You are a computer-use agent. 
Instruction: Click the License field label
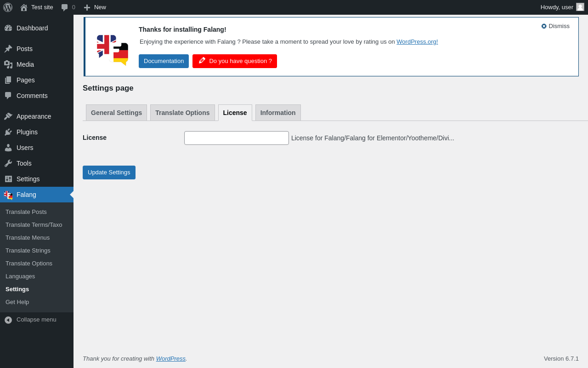pos(95,138)
